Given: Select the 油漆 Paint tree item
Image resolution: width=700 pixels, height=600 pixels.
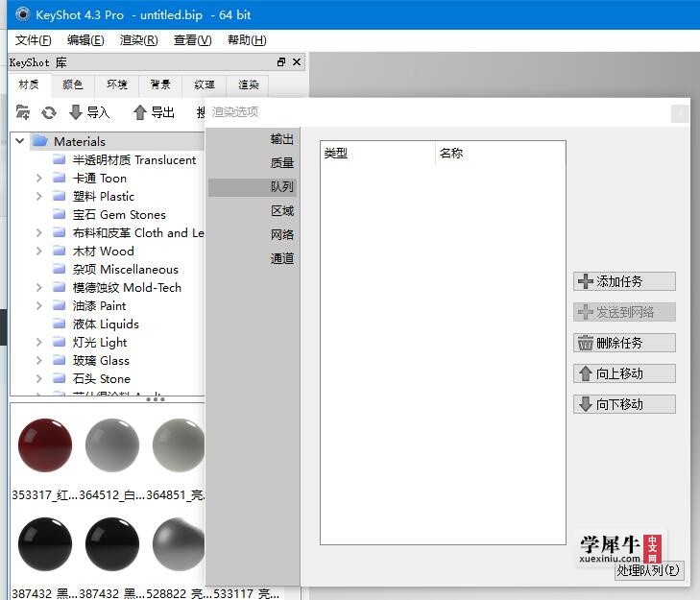Looking at the screenshot, I should coord(99,306).
